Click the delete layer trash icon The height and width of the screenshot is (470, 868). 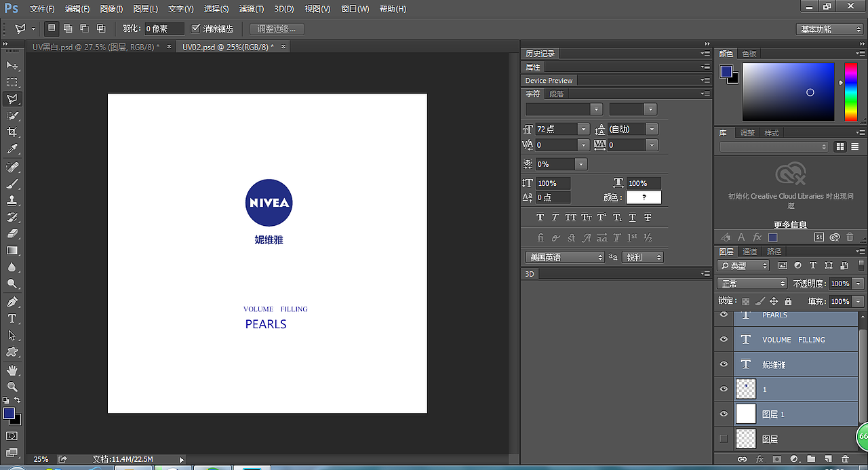845,459
